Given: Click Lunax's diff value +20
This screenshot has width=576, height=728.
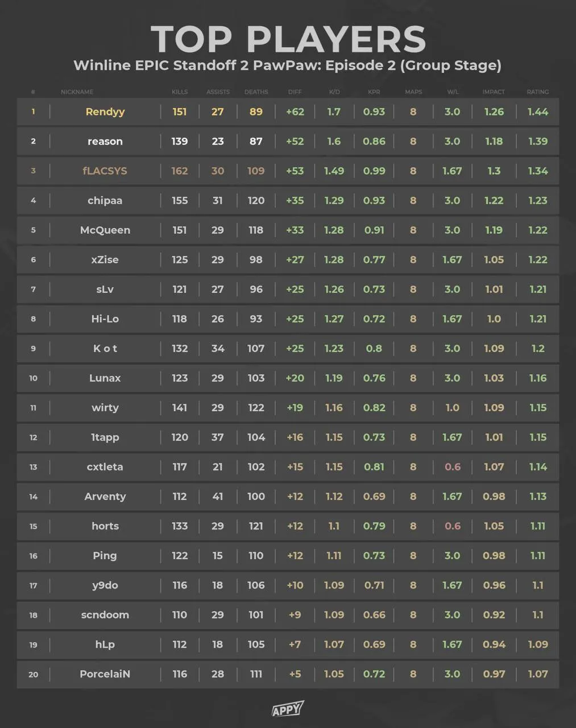Looking at the screenshot, I should (x=295, y=378).
